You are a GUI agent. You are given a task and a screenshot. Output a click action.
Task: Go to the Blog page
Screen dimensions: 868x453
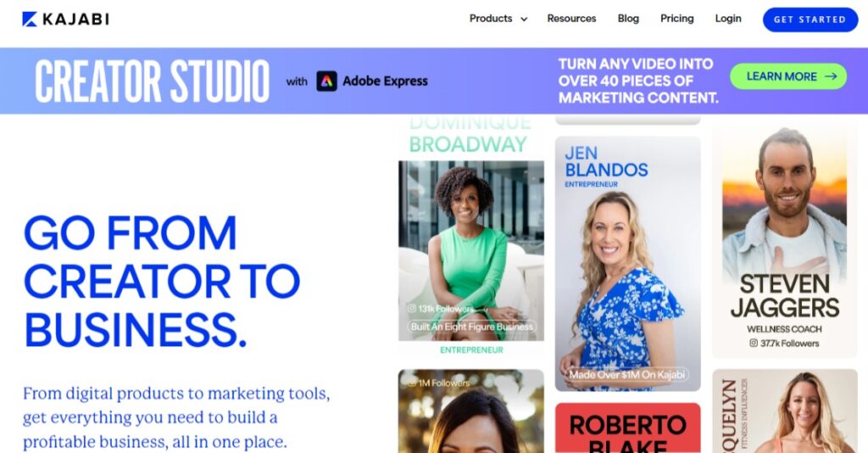tap(628, 19)
